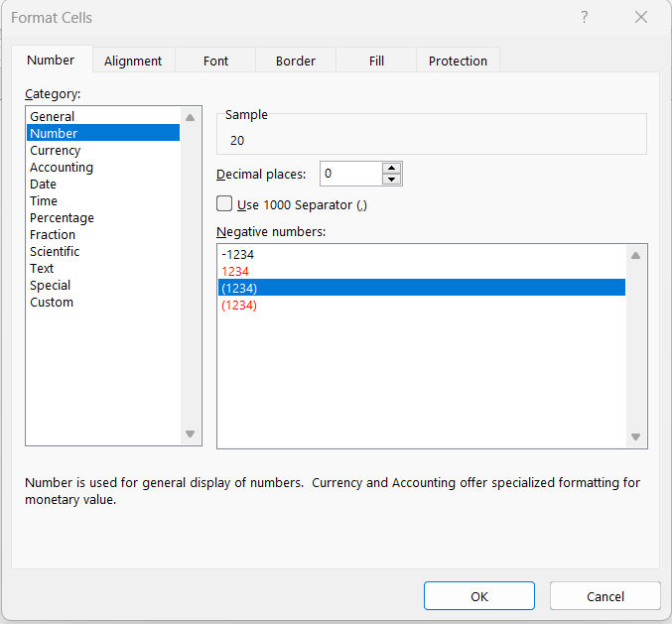Open the Font tab
The image size is (672, 624).
pyautogui.click(x=215, y=61)
